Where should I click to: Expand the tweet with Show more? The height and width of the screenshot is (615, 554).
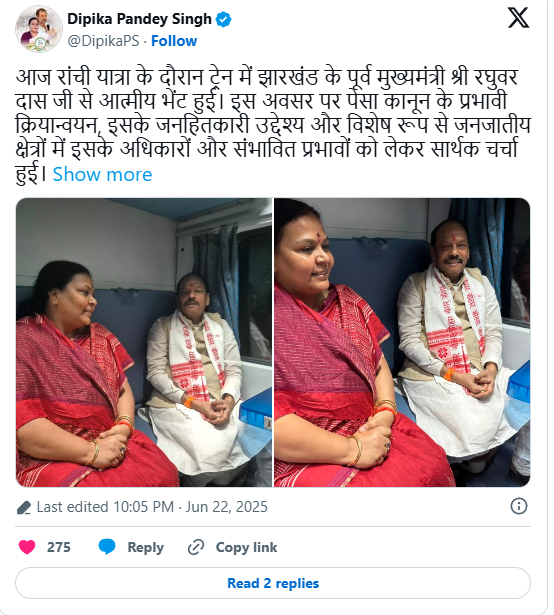(x=102, y=175)
